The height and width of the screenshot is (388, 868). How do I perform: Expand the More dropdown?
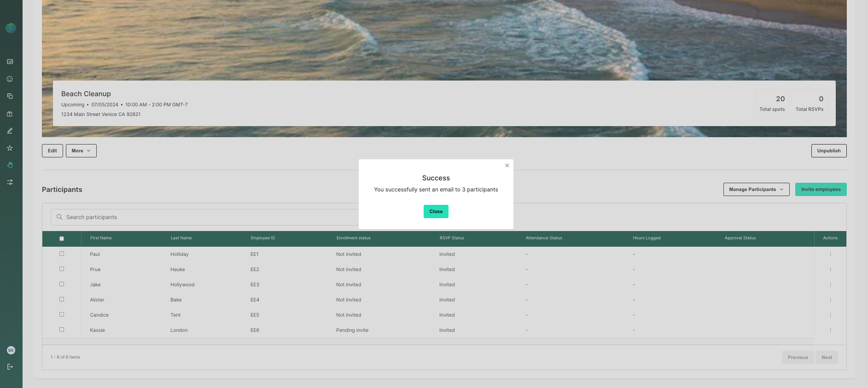81,151
